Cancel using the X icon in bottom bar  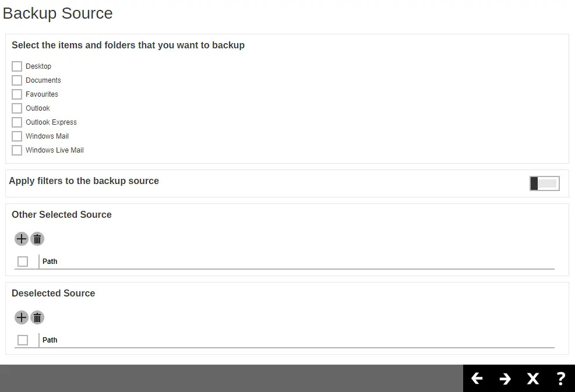tap(533, 379)
